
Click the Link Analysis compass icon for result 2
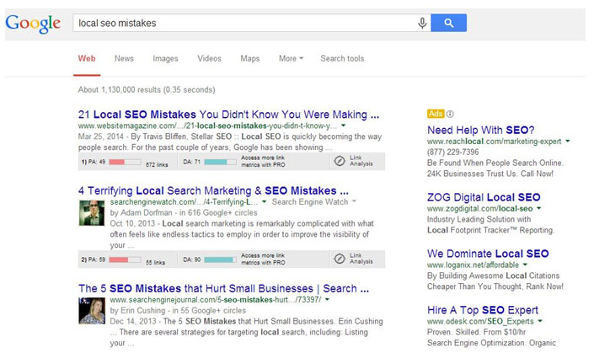coord(340,259)
